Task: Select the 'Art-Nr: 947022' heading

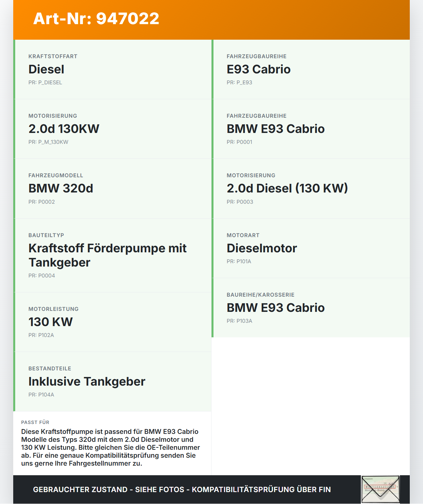Action: [x=96, y=19]
